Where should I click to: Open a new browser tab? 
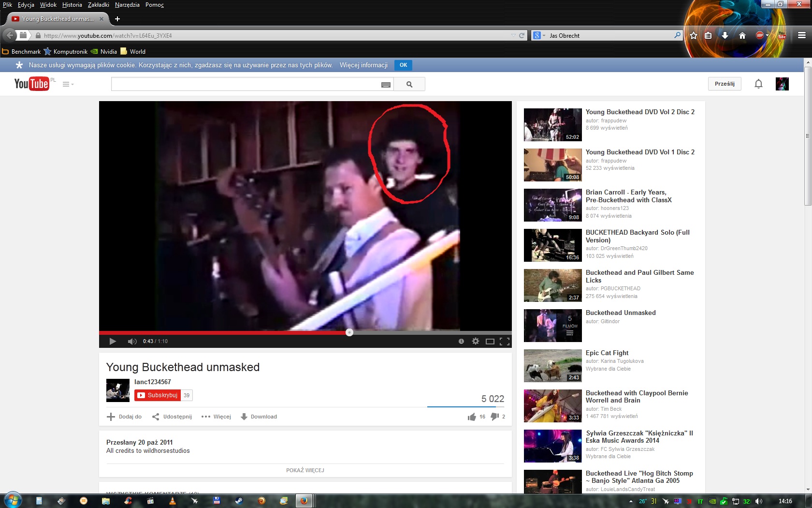pyautogui.click(x=117, y=19)
